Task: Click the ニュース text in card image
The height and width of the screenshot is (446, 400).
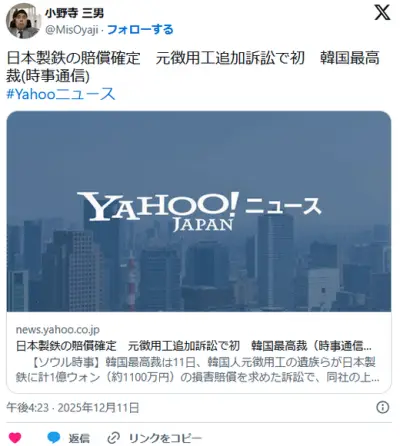Action: [283, 206]
